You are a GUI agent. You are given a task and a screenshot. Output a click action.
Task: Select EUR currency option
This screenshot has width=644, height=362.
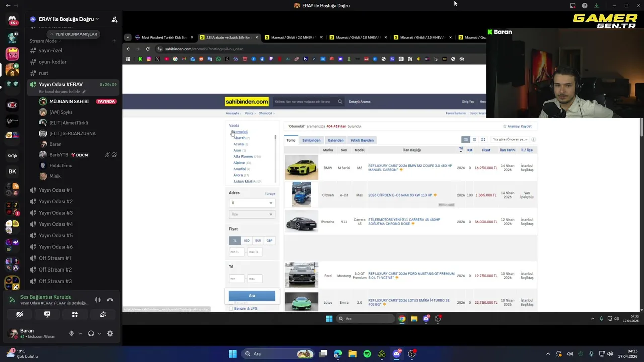(x=258, y=241)
